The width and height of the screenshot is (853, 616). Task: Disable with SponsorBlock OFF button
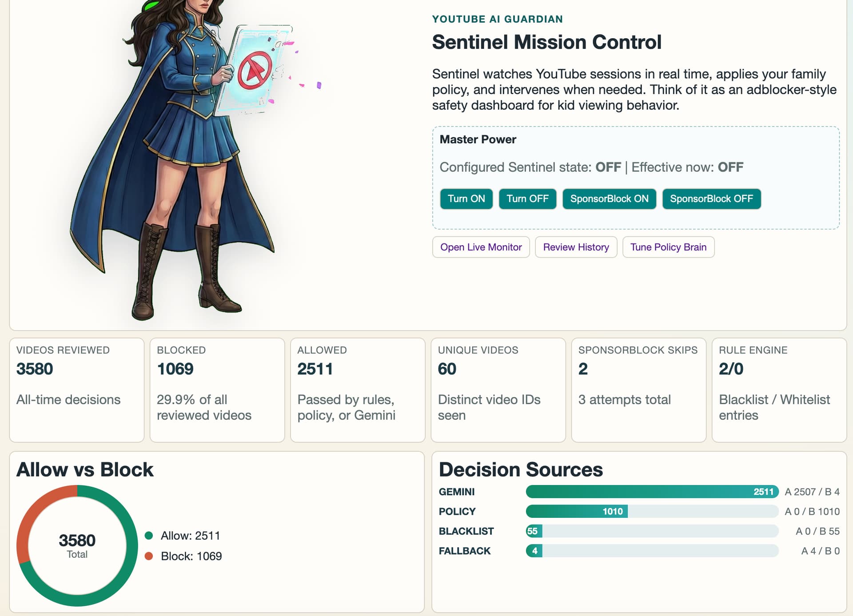[711, 199]
